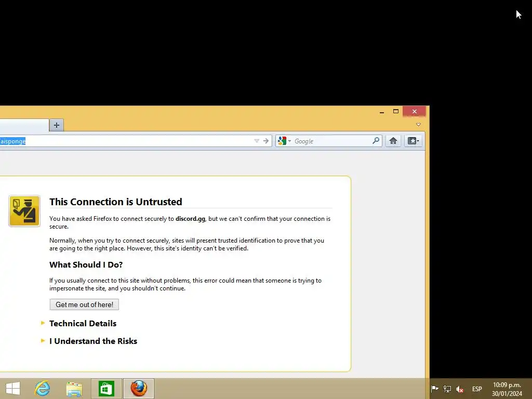Open the Windows Start button
Image resolution: width=532 pixels, height=399 pixels.
coord(13,389)
